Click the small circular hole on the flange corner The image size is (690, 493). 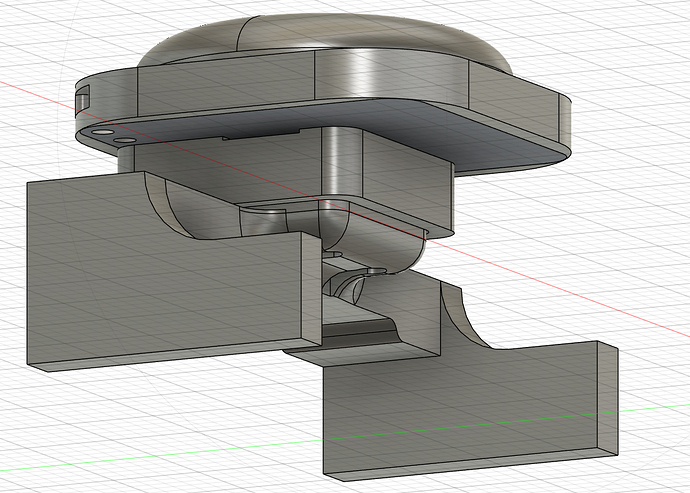click(103, 132)
